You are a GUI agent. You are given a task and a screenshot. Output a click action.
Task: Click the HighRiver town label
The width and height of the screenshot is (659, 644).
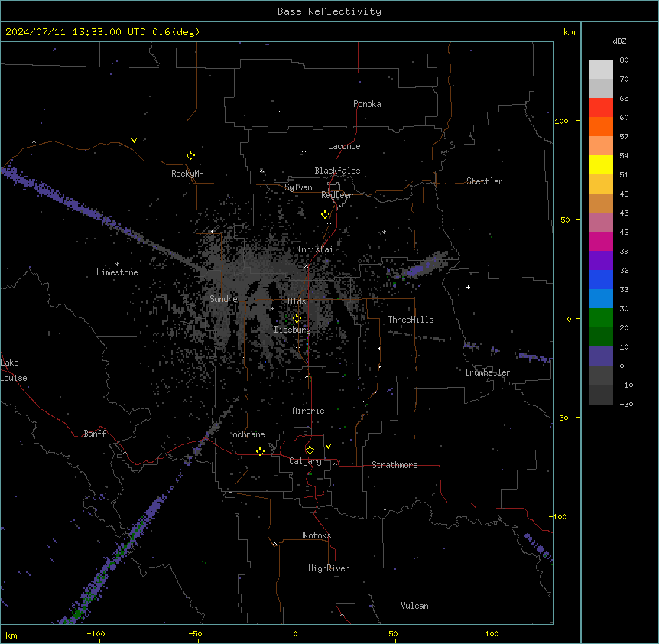[329, 568]
